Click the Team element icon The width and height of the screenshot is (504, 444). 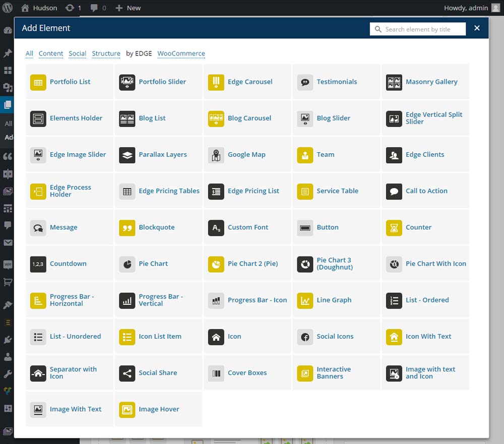point(305,155)
